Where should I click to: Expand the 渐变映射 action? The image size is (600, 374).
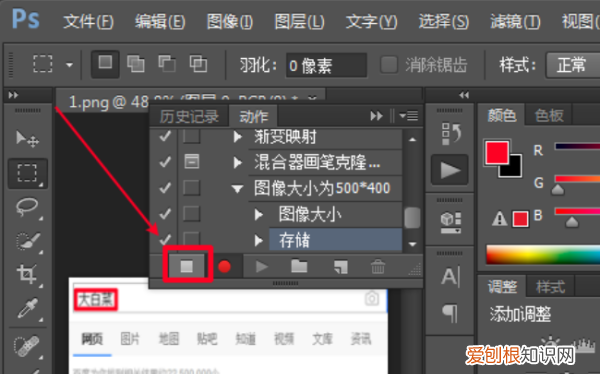pos(237,137)
